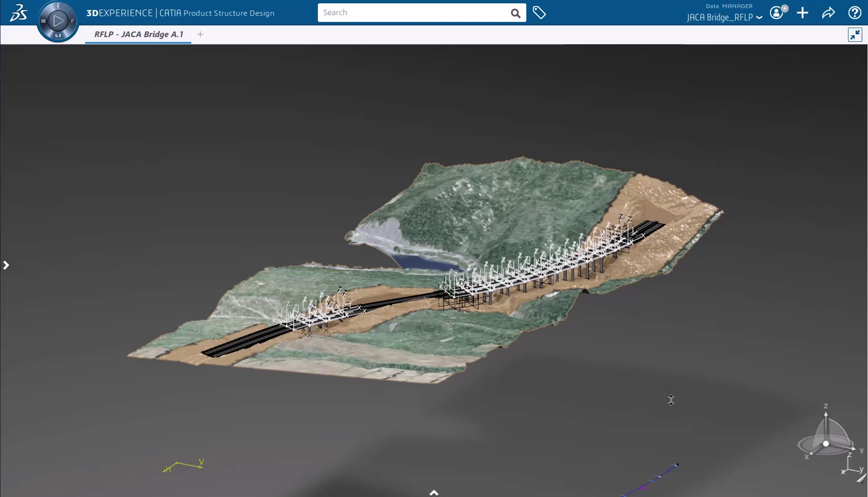
Task: Open the Share arrow icon
Action: (x=828, y=13)
